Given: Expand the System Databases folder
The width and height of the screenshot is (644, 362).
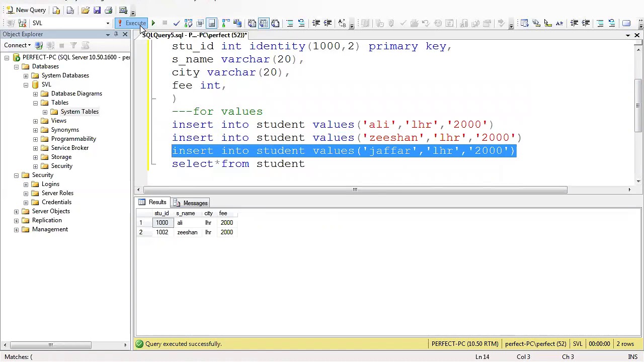Looking at the screenshot, I should 26,75.
